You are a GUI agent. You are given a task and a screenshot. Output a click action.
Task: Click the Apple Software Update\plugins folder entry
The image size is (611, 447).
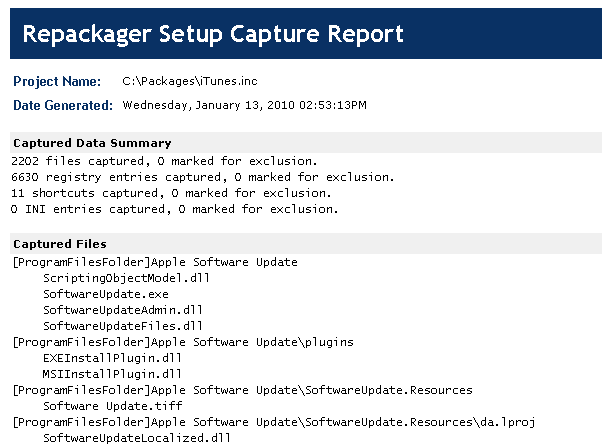182,342
